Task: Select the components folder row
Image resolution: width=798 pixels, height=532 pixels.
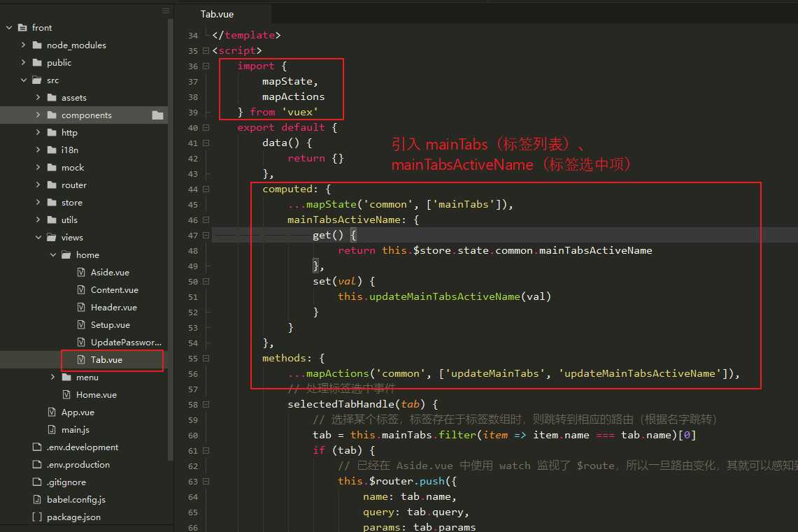Action: (x=84, y=115)
